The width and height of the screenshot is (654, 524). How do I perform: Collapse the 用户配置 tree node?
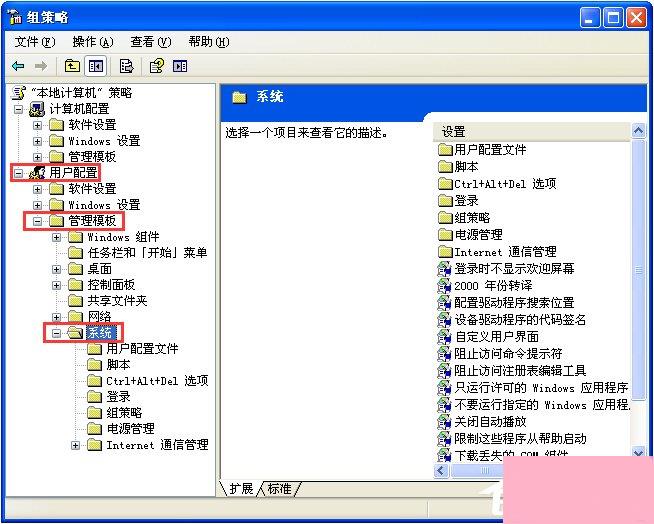click(18, 173)
